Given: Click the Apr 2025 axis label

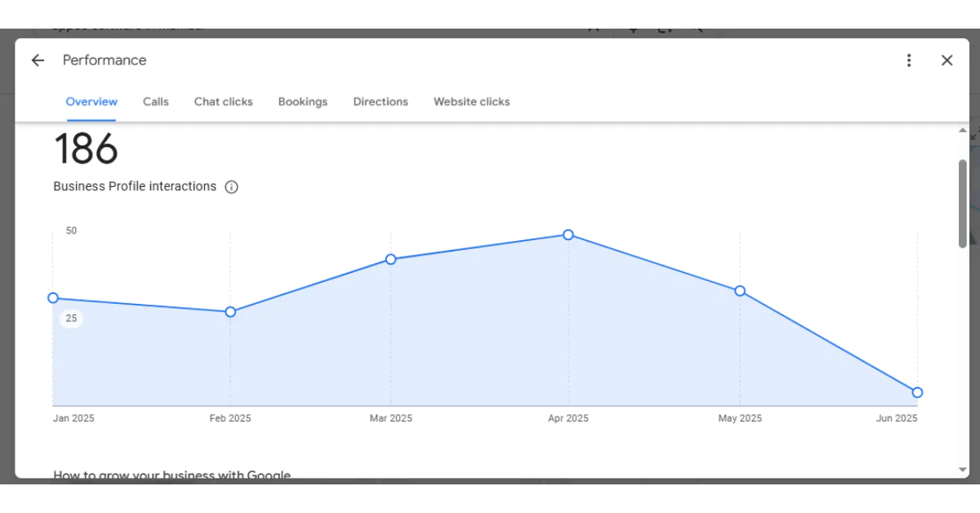Looking at the screenshot, I should coord(568,418).
